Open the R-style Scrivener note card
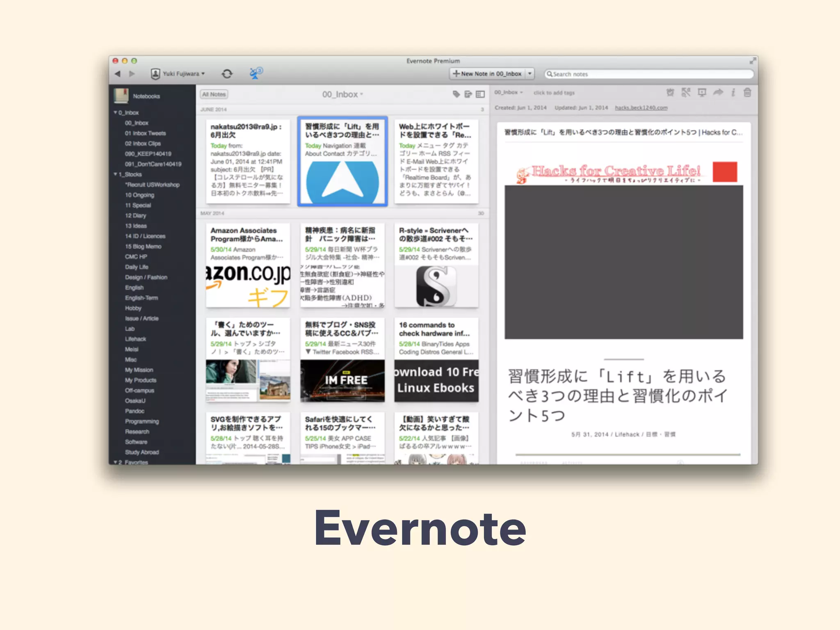 (436, 265)
